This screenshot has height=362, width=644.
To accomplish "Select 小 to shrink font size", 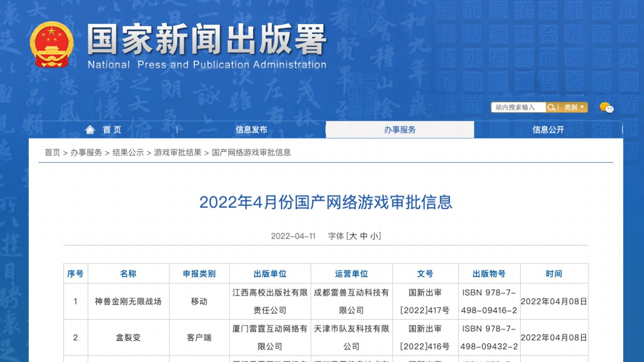I will pos(374,236).
